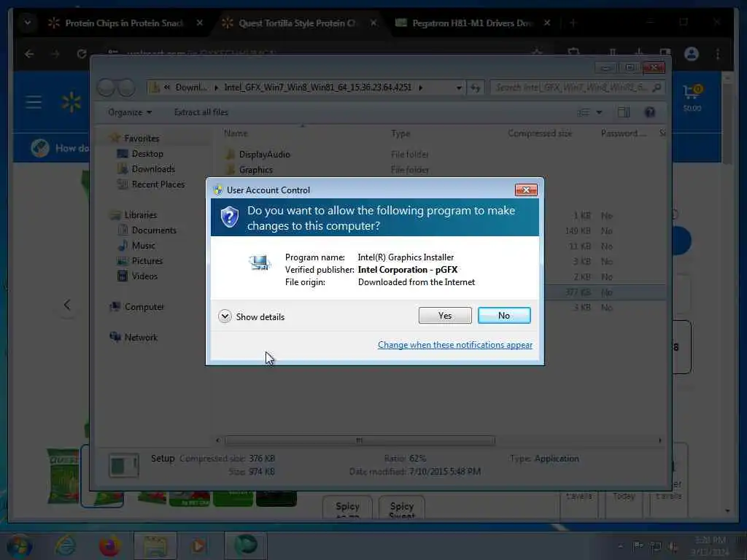The image size is (747, 560).
Task: Select DisplayAudio folder in file list
Action: coord(264,155)
